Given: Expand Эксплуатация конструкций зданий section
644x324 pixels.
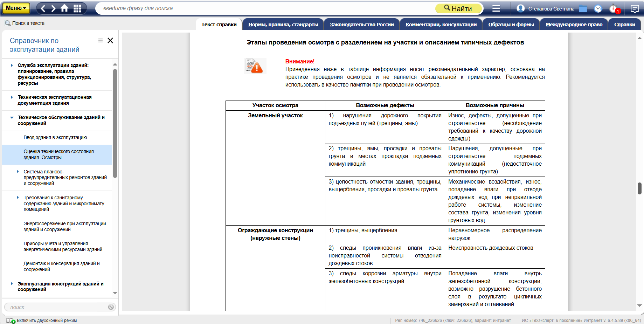Looking at the screenshot, I should (x=12, y=284).
